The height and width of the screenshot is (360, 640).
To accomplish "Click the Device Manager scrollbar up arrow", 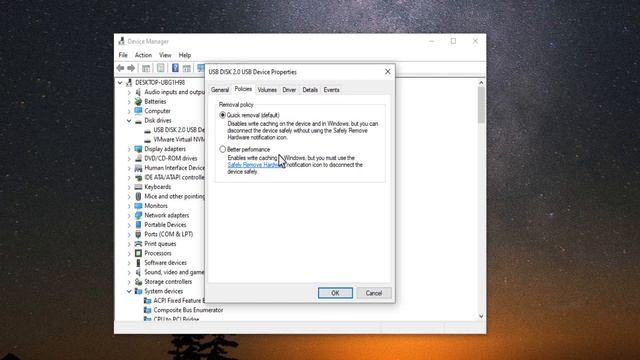I will [481, 83].
